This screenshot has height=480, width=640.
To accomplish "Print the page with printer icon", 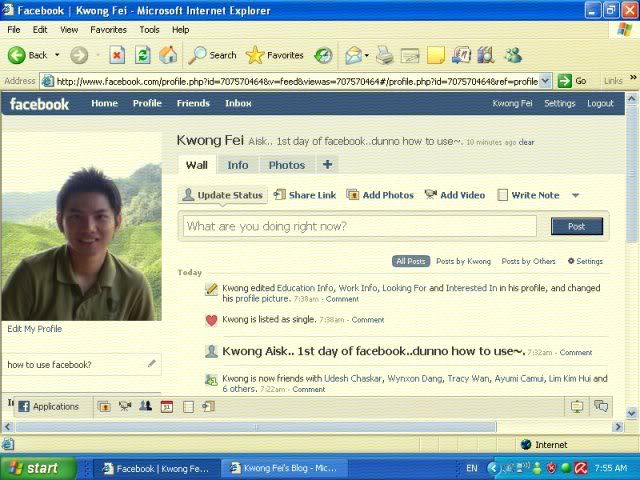I will (x=384, y=55).
